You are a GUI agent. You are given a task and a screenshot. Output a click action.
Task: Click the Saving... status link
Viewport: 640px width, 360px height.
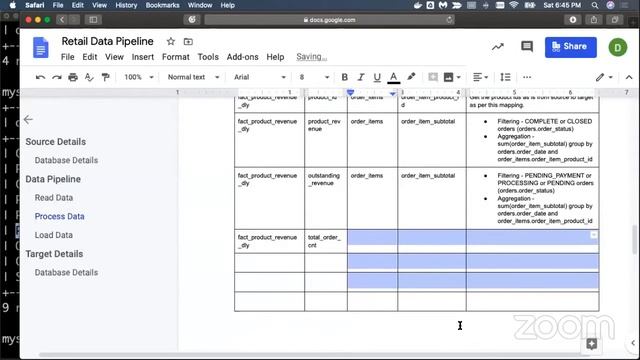click(x=311, y=57)
